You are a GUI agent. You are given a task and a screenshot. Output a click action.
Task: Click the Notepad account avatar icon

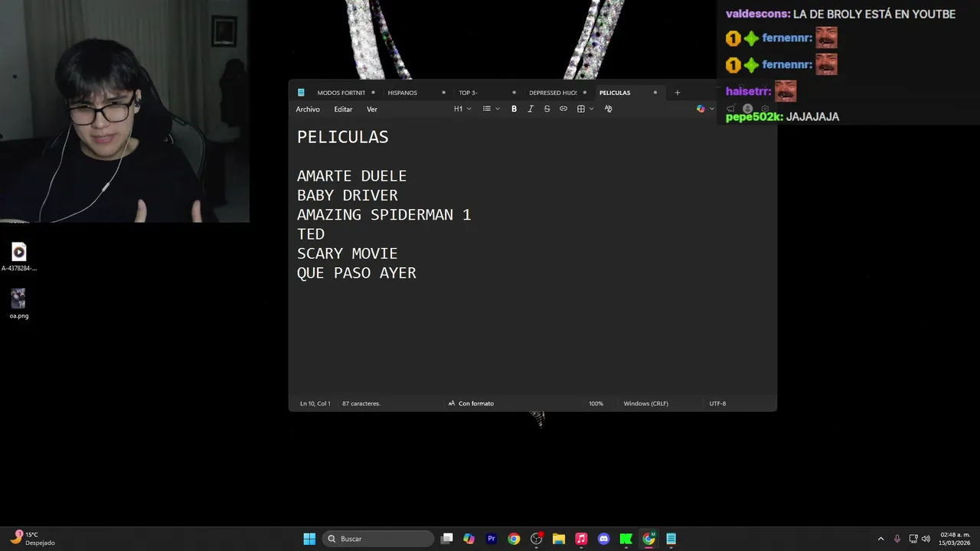click(x=748, y=109)
